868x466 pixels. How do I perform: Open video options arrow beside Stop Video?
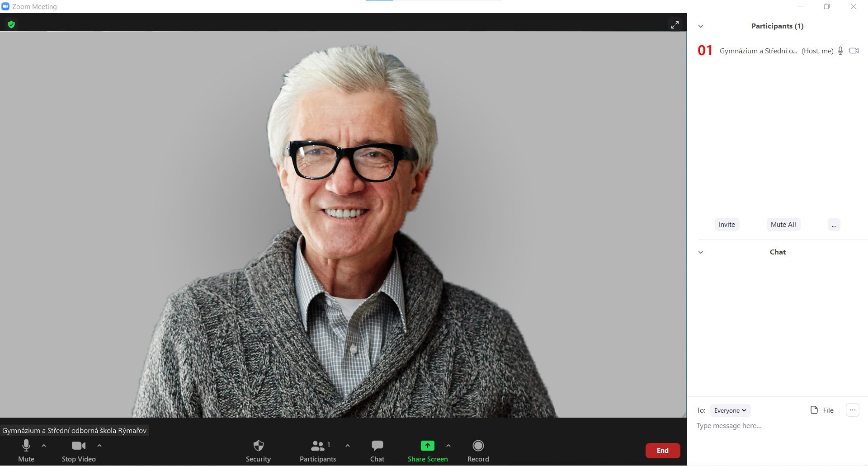99,446
